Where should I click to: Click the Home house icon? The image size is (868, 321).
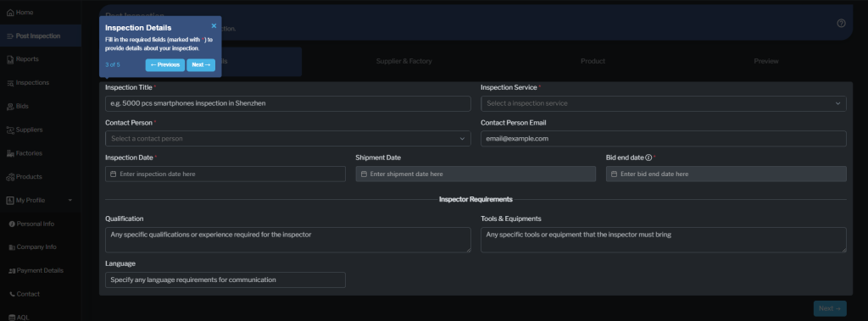click(10, 12)
